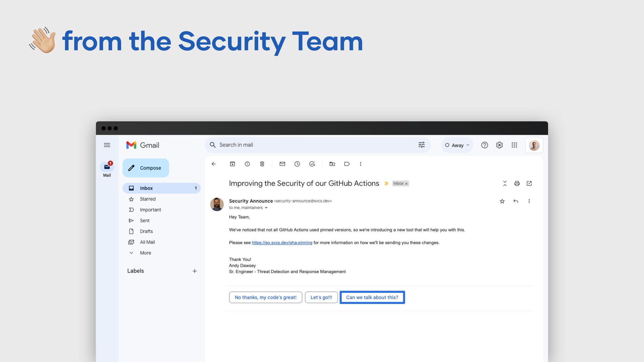Collapse all messages with the arrows icon
The height and width of the screenshot is (362, 644).
[x=505, y=183]
